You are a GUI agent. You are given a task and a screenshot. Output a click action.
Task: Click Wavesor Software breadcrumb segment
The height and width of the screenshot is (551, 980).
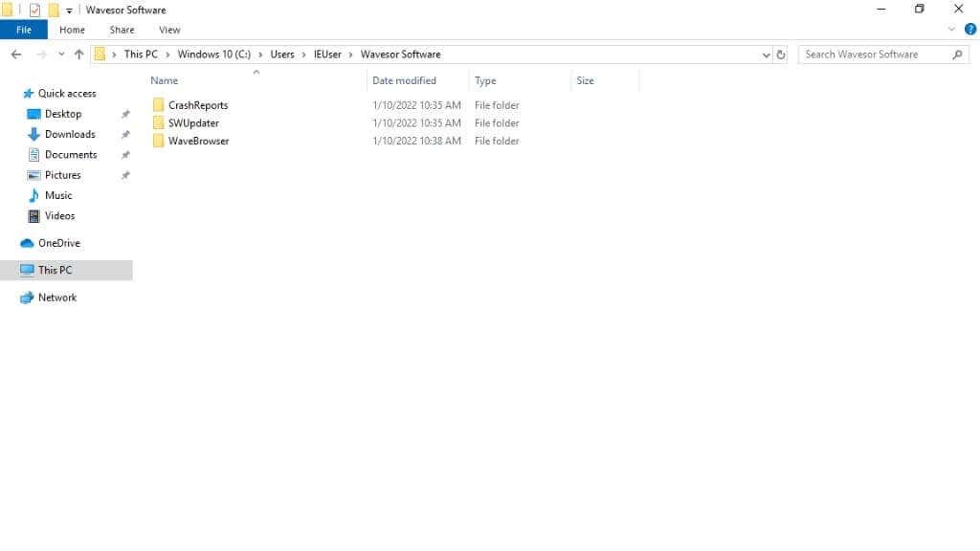click(x=401, y=55)
